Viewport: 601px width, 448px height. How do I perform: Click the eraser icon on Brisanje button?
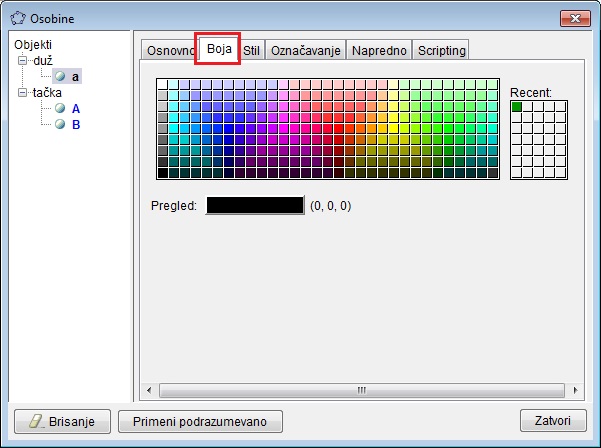pos(36,421)
